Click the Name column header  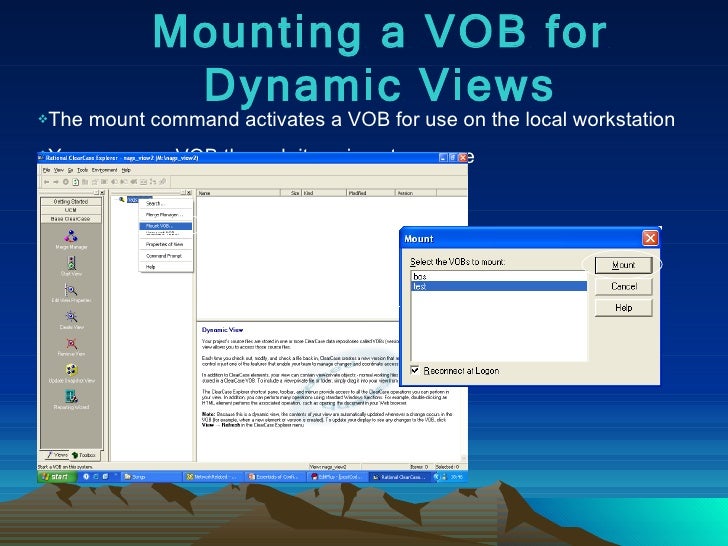click(x=239, y=193)
